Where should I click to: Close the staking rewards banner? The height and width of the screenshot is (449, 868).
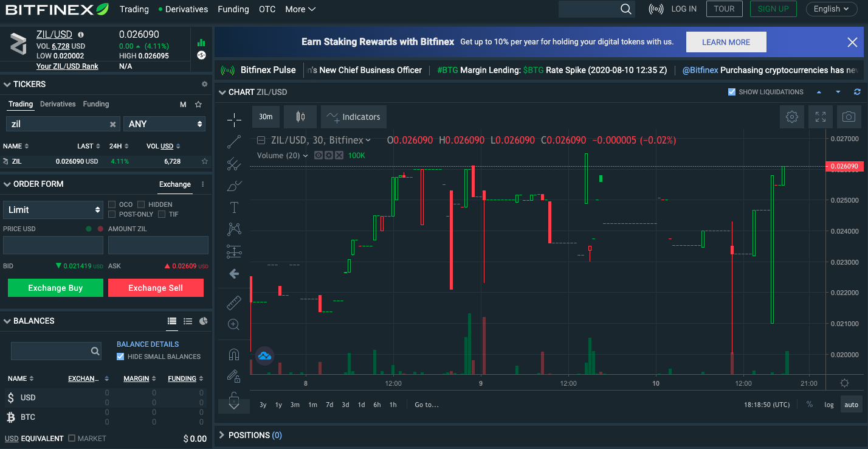(852, 42)
